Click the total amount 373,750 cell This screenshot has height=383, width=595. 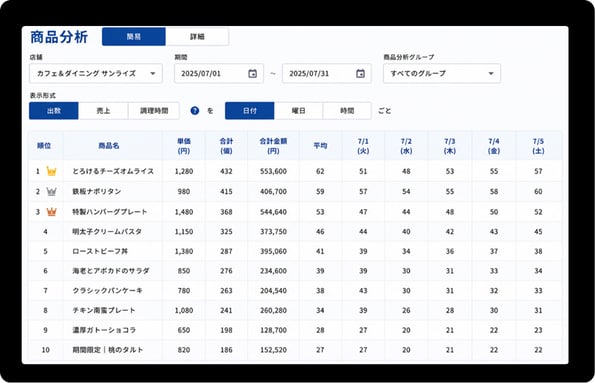coord(273,232)
